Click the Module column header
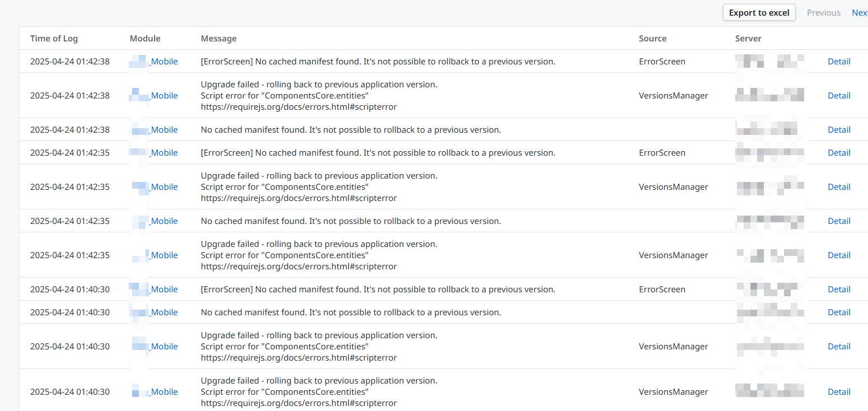Image resolution: width=868 pixels, height=411 pixels. pos(145,39)
